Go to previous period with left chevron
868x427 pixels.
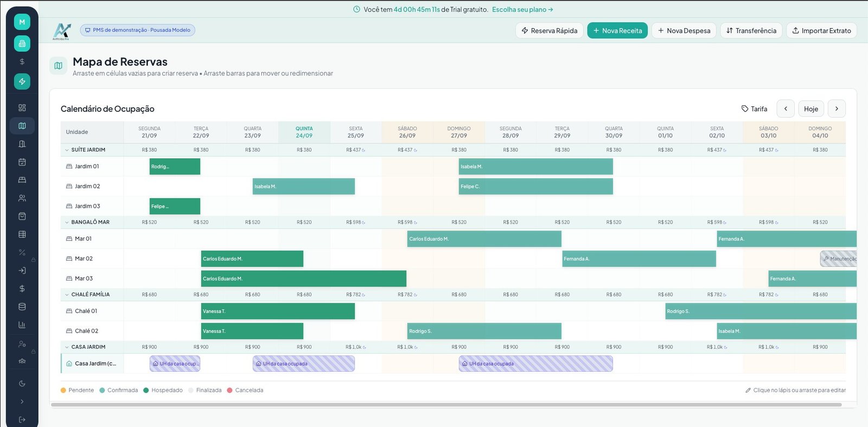(x=786, y=109)
